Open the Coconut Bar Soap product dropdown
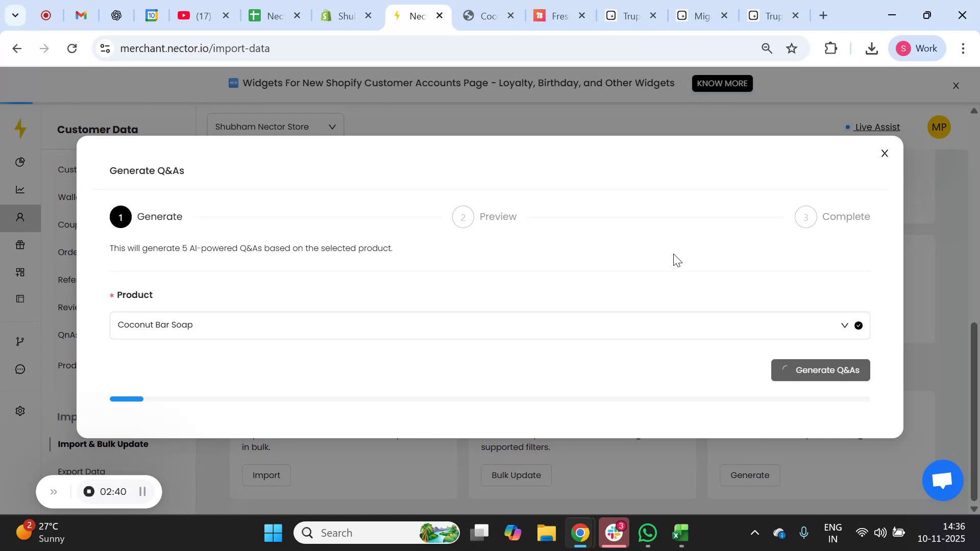 coord(845,325)
